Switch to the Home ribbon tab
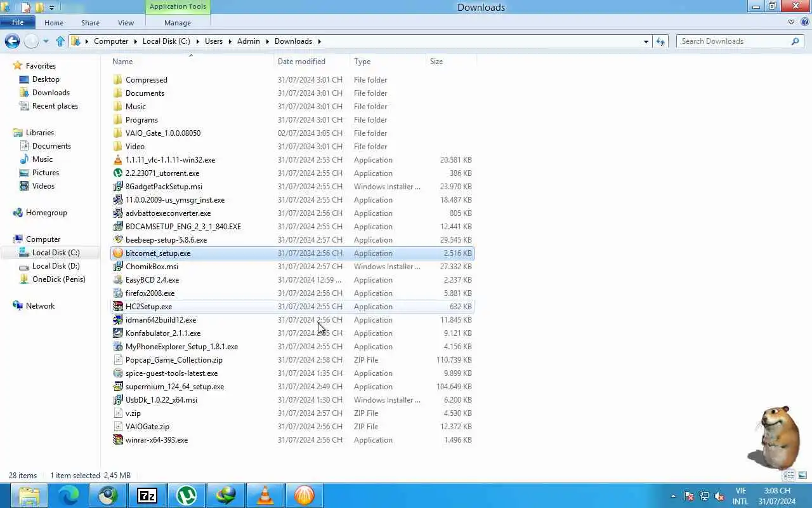812x508 pixels. click(54, 23)
